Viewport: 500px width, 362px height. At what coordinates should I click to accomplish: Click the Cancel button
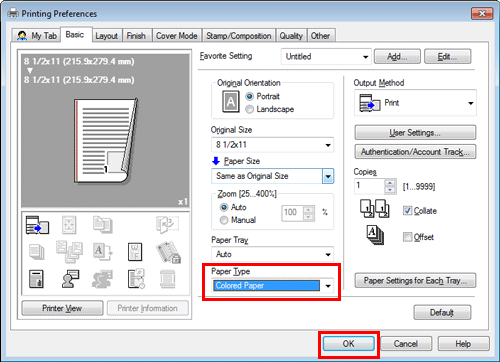pyautogui.click(x=406, y=344)
